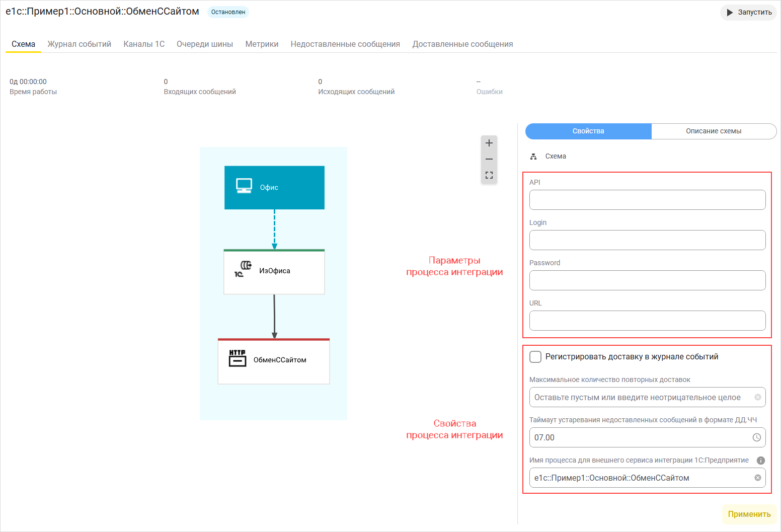
Task: Click the info icon beside process name label
Action: [x=760, y=461]
